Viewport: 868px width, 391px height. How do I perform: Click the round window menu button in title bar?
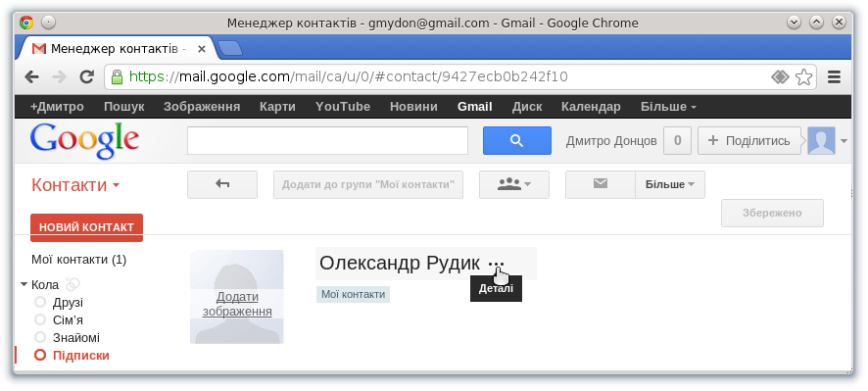pos(49,23)
